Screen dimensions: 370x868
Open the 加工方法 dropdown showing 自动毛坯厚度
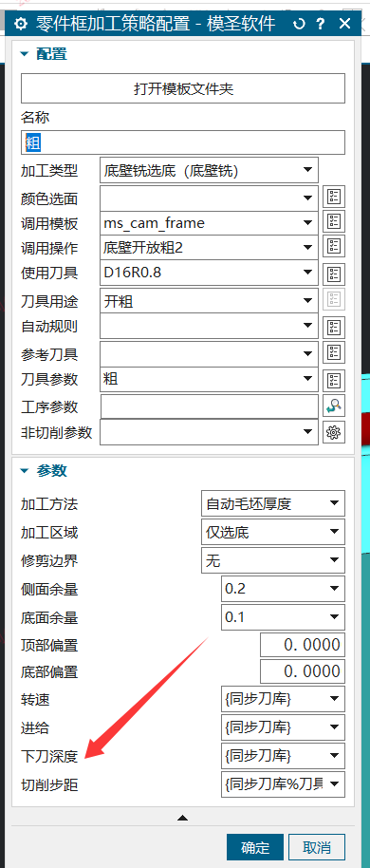click(x=273, y=503)
